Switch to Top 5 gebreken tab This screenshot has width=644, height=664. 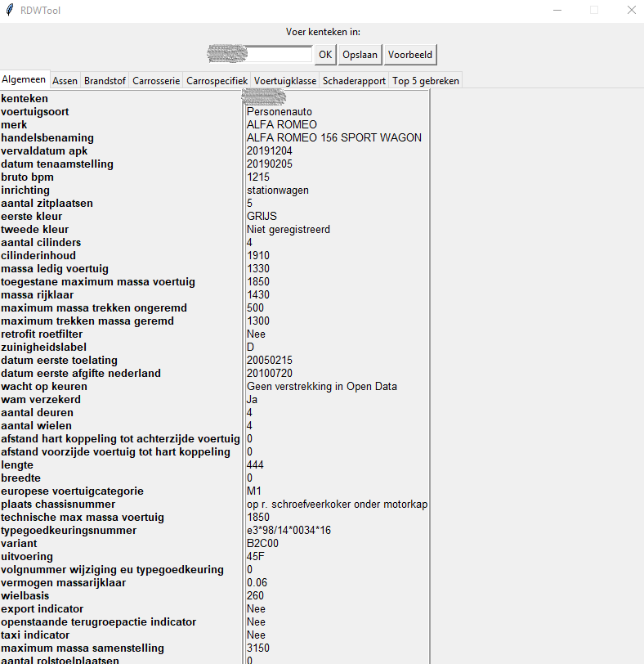(x=426, y=80)
